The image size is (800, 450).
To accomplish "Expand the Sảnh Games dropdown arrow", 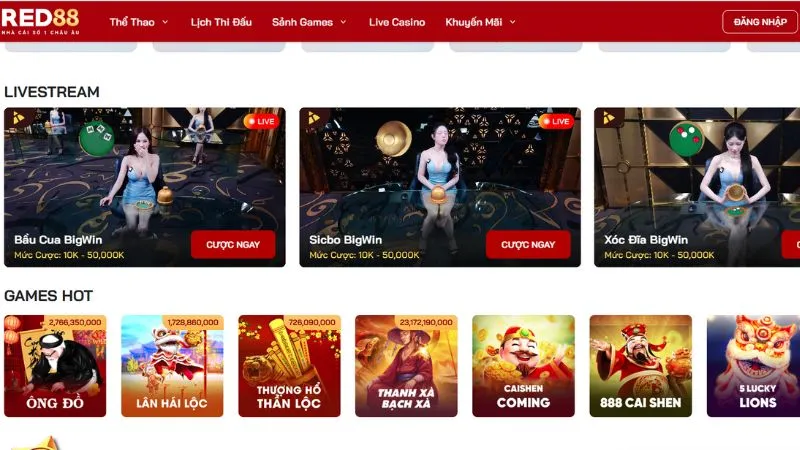I will click(x=343, y=22).
